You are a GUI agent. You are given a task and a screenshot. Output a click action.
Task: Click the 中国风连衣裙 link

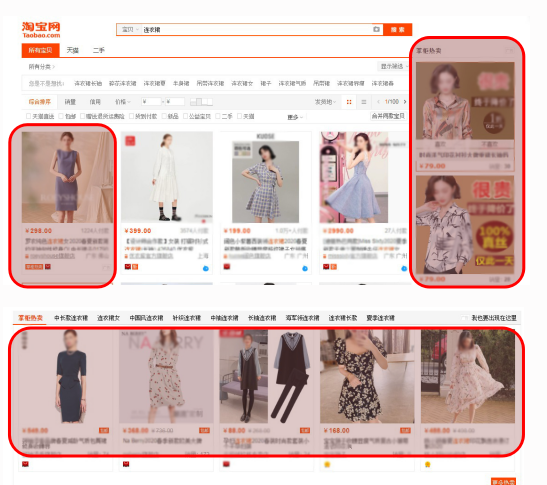(x=146, y=318)
